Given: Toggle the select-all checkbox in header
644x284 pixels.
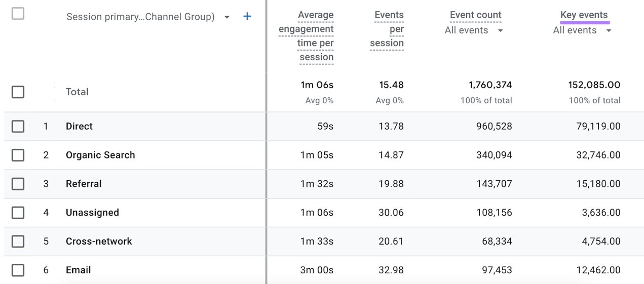Looking at the screenshot, I should click(x=18, y=14).
